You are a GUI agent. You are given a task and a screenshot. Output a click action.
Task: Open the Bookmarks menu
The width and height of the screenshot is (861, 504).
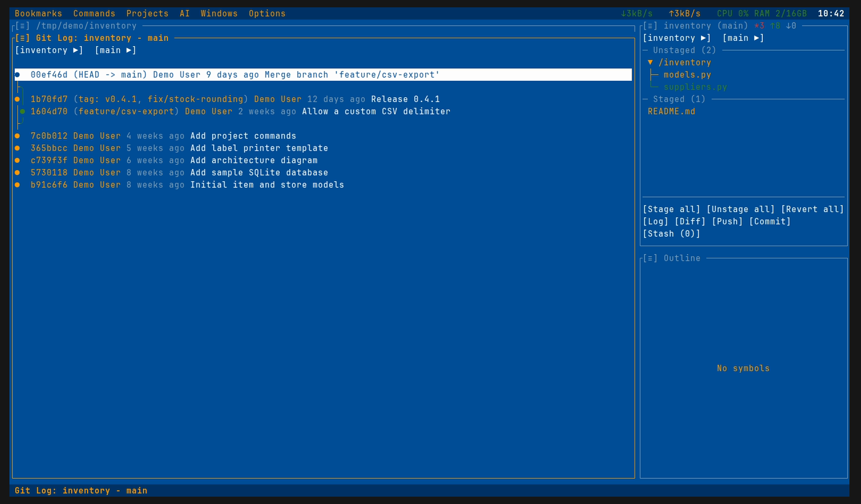tap(38, 14)
